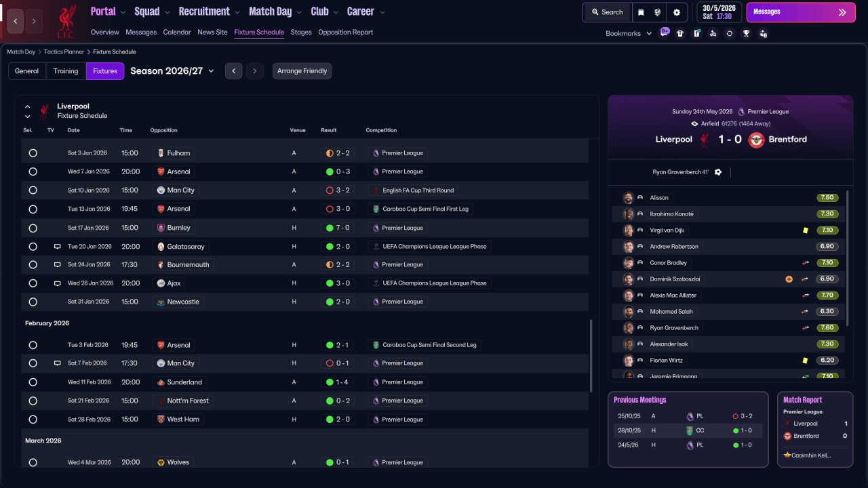Click the goal ball icon next to Gravenberch 41'

point(718,172)
